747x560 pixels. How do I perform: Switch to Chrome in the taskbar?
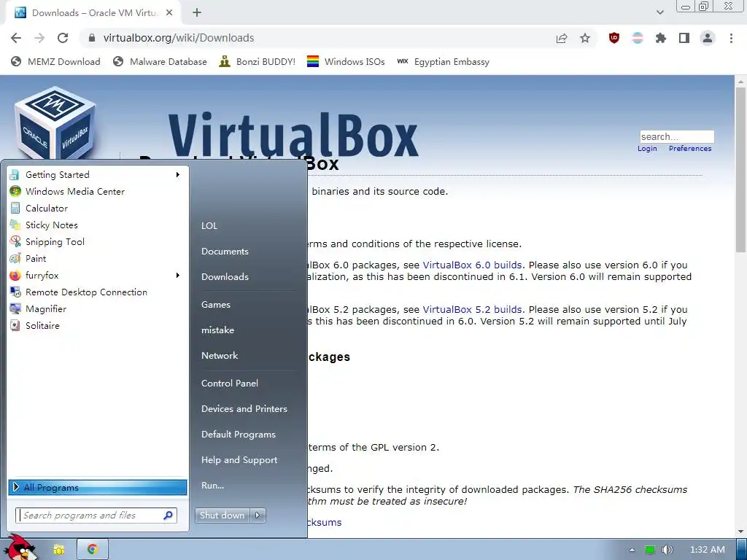[93, 550]
